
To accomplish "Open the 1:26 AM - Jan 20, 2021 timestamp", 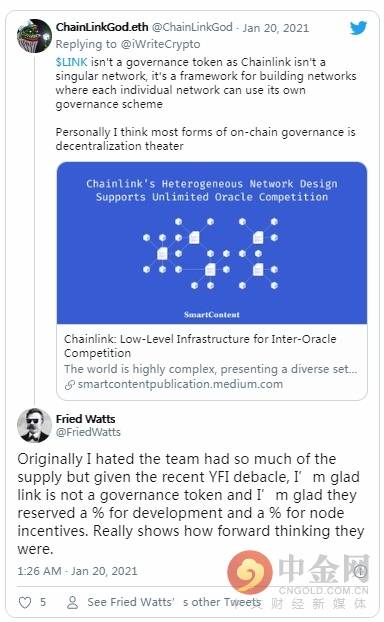I will [x=77, y=571].
